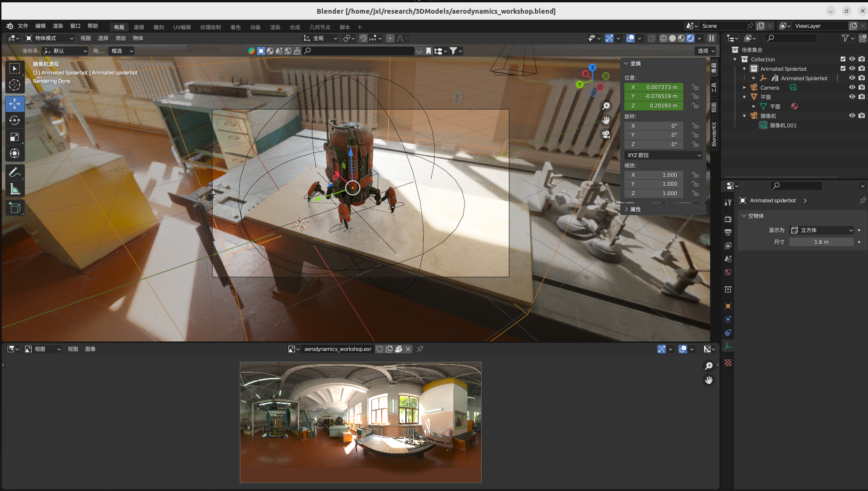The image size is (868, 491).
Task: Switch viewport to rendered shading
Action: pos(690,38)
